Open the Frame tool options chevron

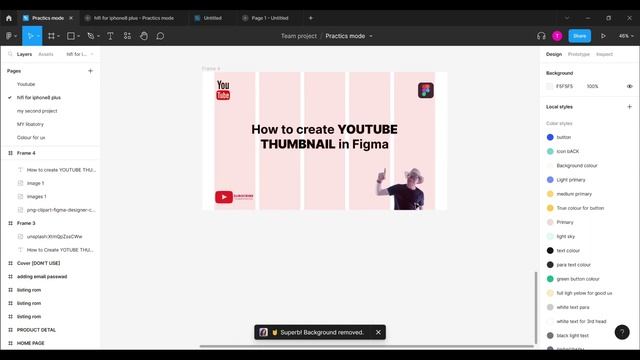(x=58, y=36)
